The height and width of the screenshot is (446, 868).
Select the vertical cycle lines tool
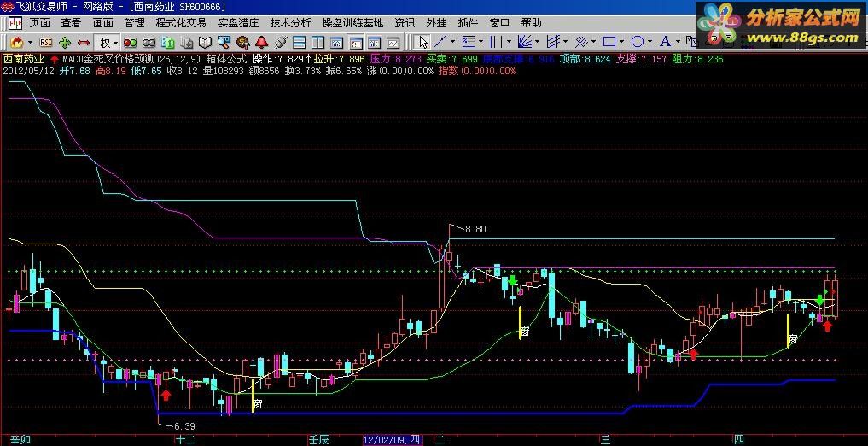click(497, 42)
